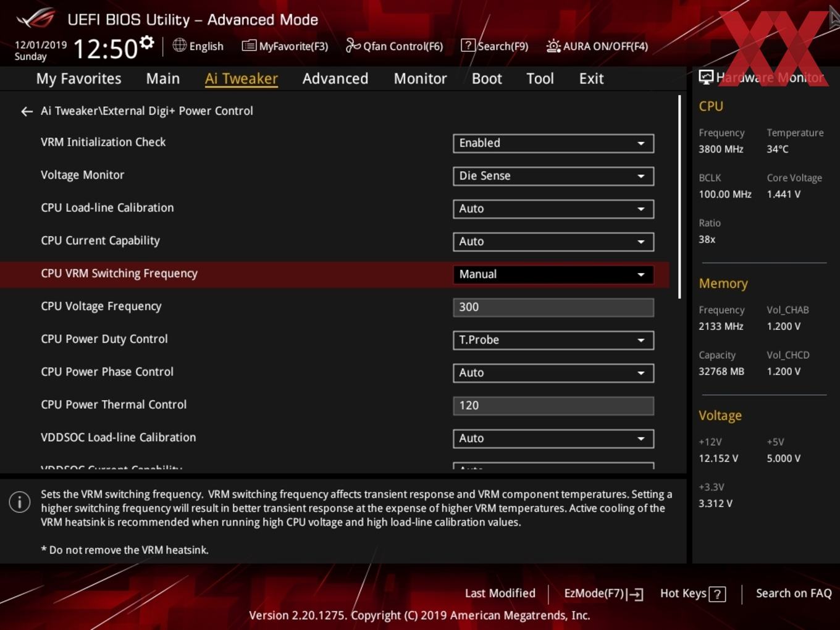Open Qfan Control fan icon
The height and width of the screenshot is (630, 840).
pos(353,45)
